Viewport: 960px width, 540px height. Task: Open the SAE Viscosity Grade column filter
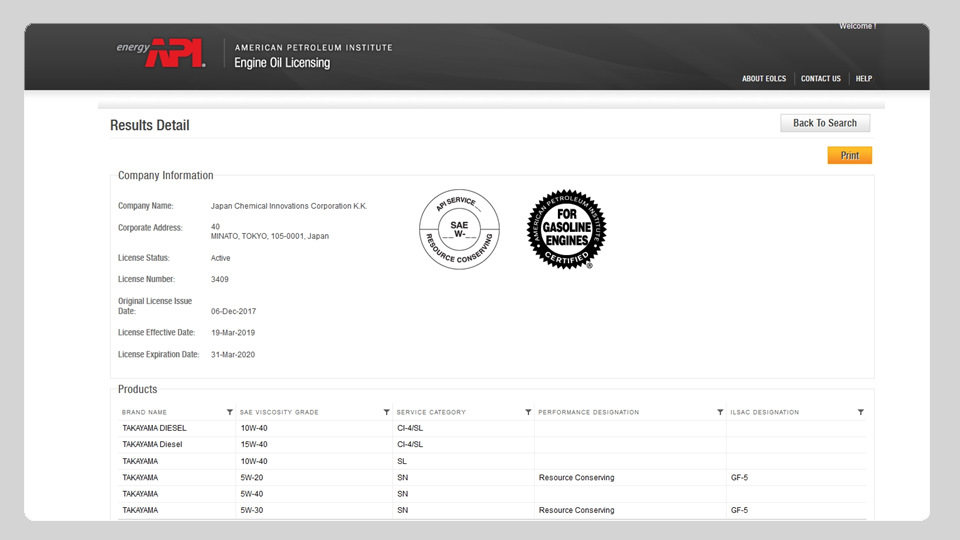(x=386, y=412)
